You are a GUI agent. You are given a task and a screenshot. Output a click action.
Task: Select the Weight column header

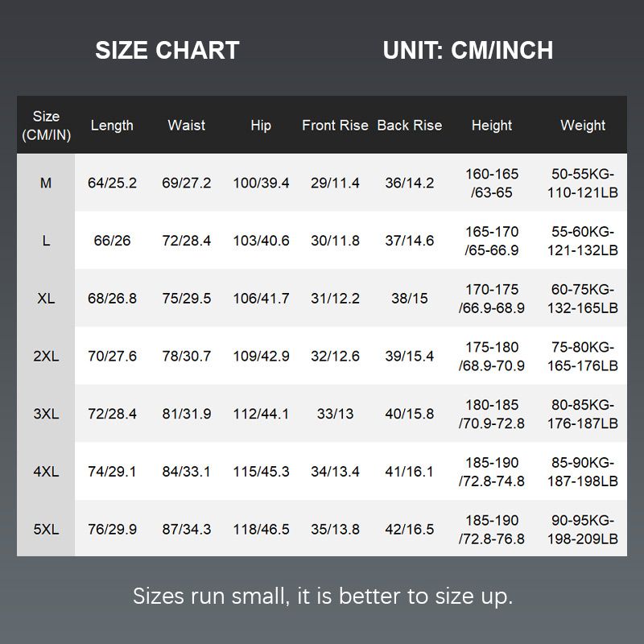click(x=583, y=126)
